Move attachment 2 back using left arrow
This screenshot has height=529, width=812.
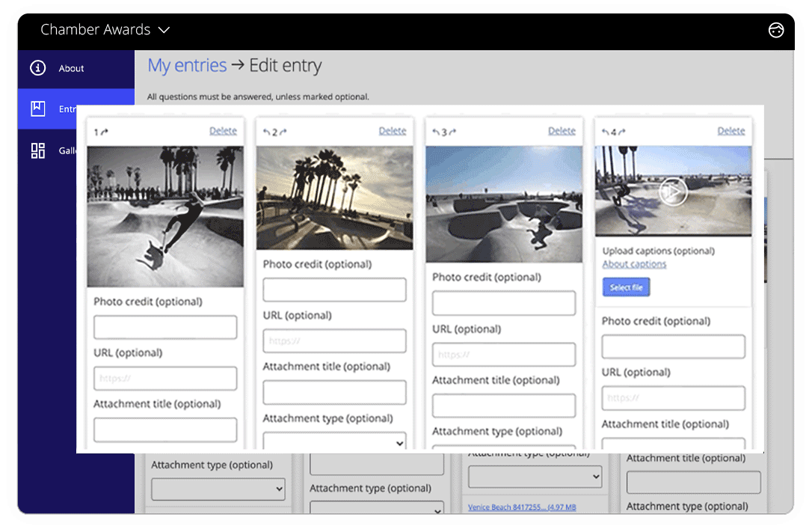tap(267, 130)
